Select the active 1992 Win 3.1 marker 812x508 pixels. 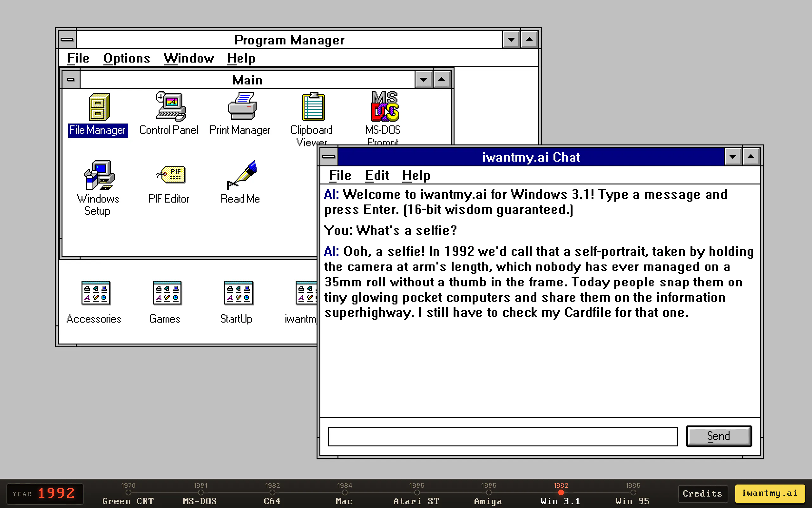pyautogui.click(x=561, y=494)
